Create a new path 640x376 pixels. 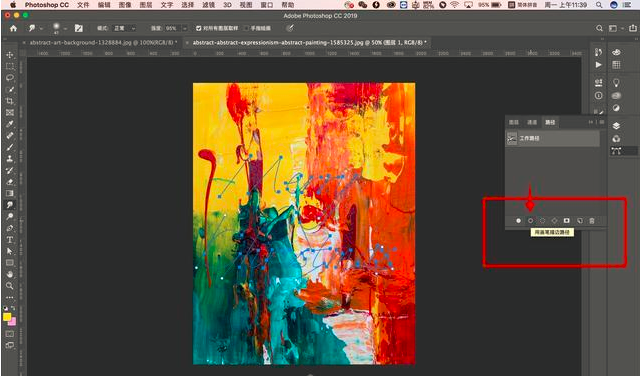[580, 220]
